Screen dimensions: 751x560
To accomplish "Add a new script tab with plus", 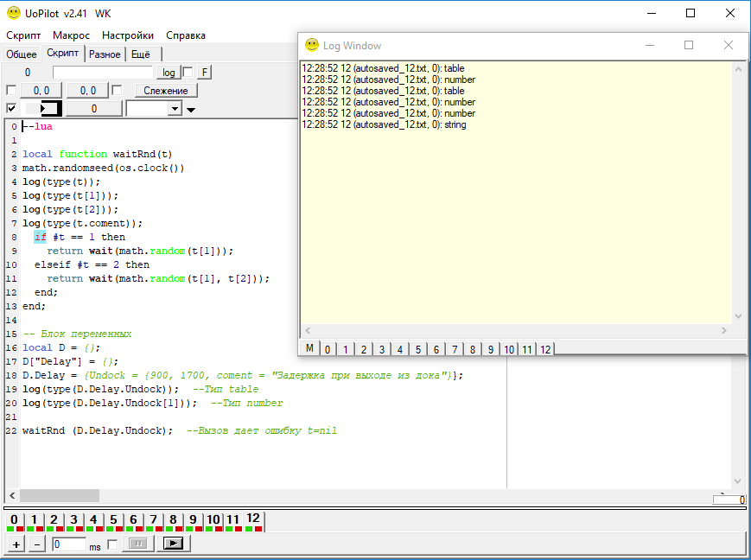I will [16, 544].
